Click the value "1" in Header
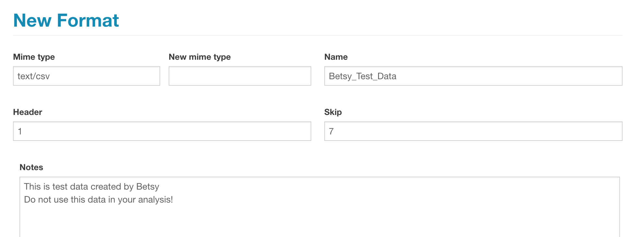The width and height of the screenshot is (644, 237). tap(20, 131)
